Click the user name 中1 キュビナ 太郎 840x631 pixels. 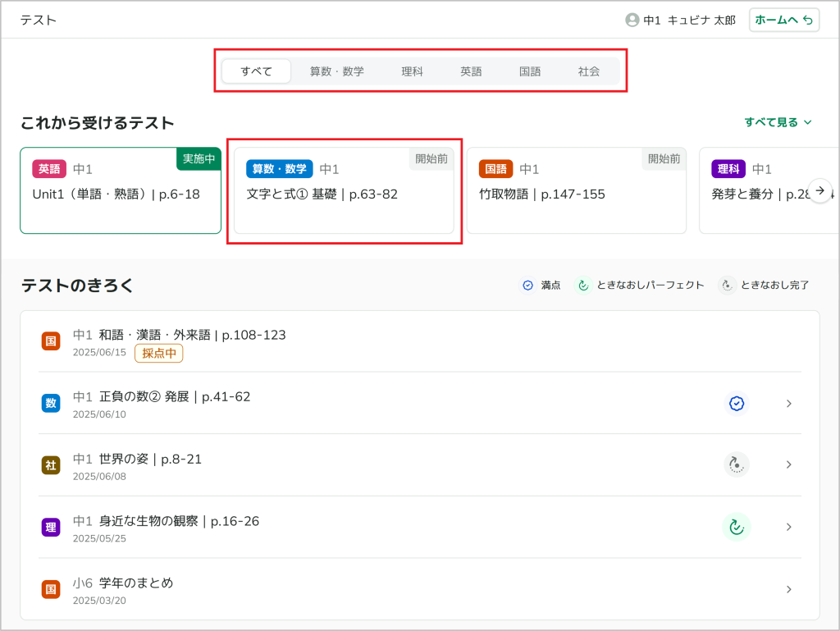(689, 21)
